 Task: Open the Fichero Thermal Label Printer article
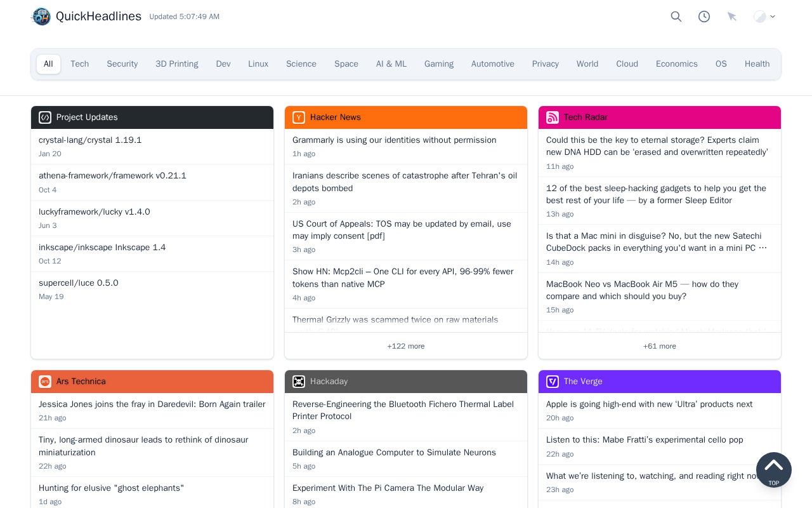(403, 410)
